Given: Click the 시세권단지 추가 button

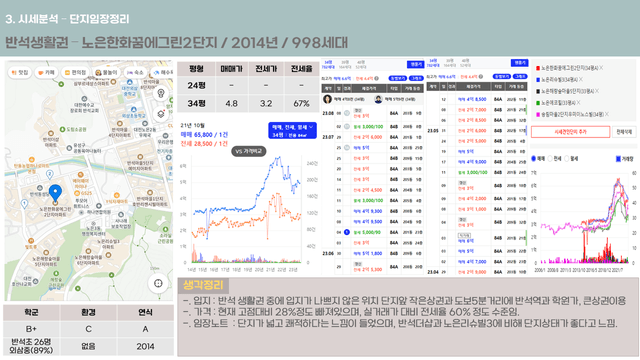Looking at the screenshot, I should [570, 132].
